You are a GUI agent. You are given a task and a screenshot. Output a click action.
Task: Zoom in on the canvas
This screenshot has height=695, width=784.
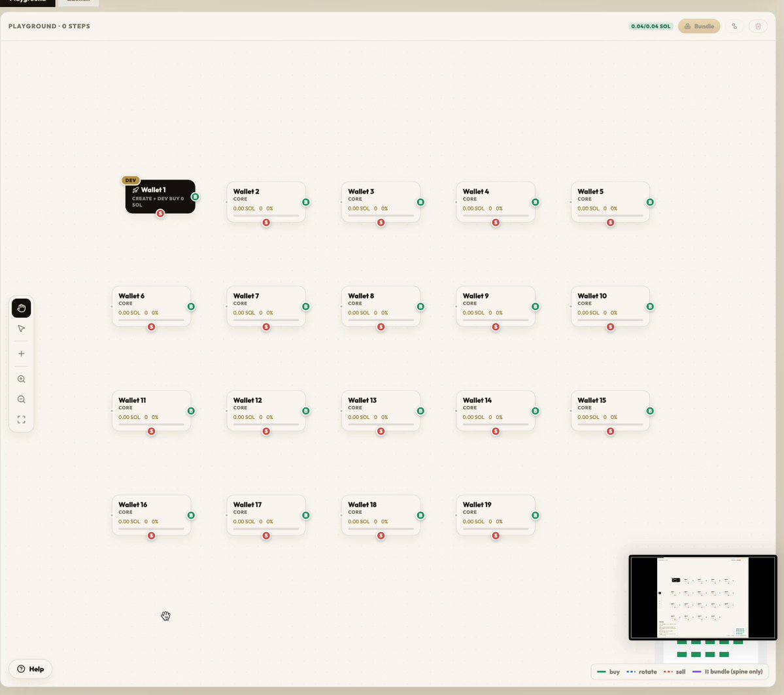[21, 379]
